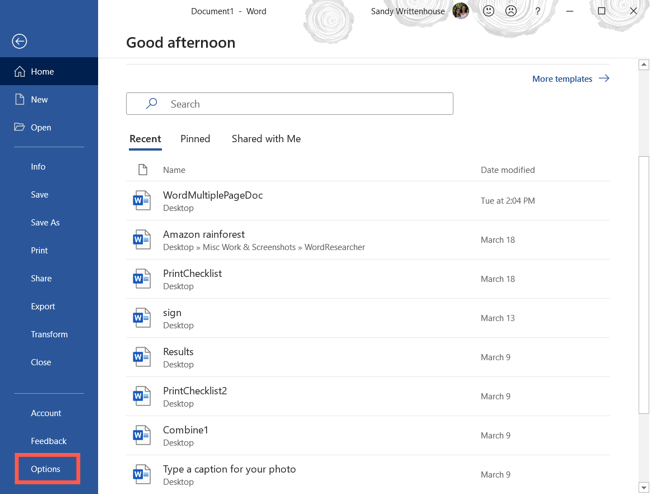Viewport: 650px width, 494px height.
Task: Open the Export option
Action: point(43,306)
